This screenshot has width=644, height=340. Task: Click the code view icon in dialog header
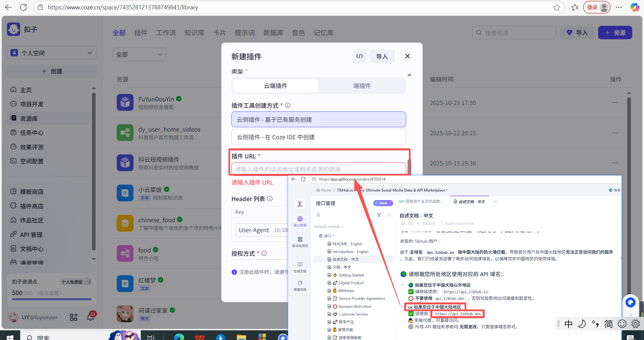point(360,56)
